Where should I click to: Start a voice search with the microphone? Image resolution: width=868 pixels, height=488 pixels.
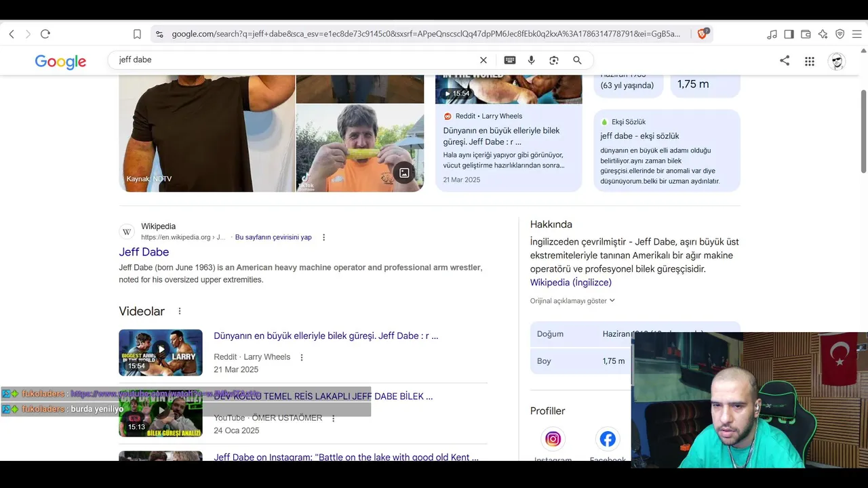pyautogui.click(x=532, y=60)
